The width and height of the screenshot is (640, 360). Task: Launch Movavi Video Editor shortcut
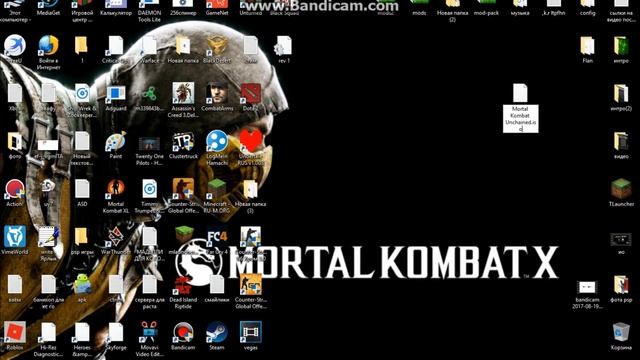point(149,332)
